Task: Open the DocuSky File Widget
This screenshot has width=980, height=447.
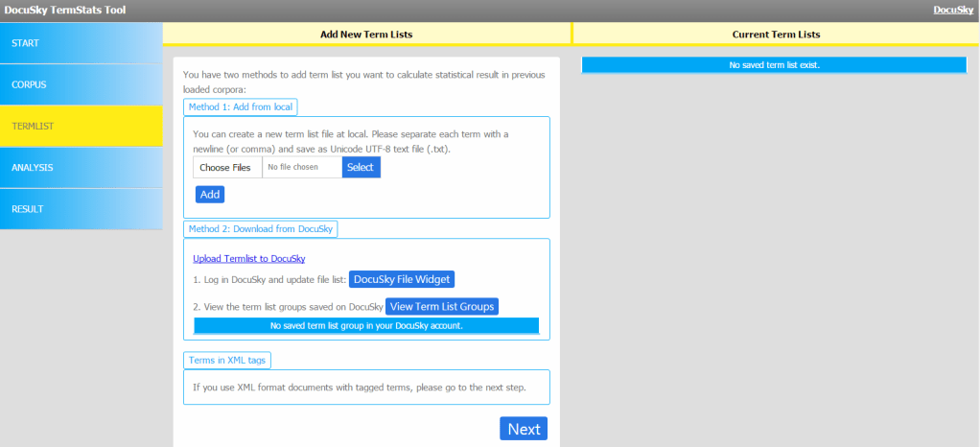Action: click(401, 279)
